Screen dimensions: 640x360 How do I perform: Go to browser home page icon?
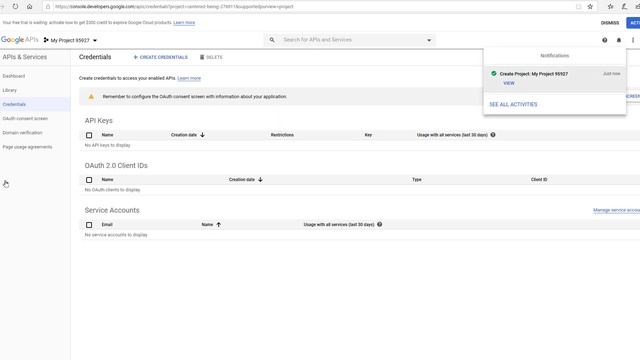click(x=29, y=7)
